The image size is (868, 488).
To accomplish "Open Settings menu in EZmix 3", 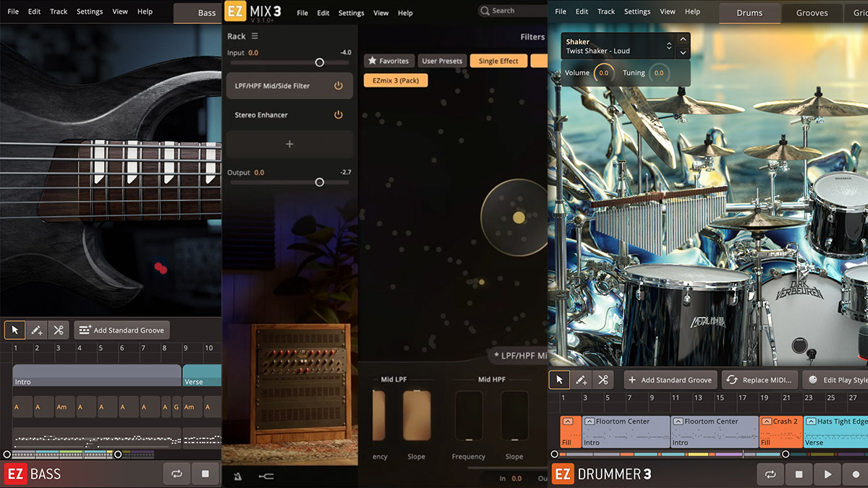I will (351, 13).
